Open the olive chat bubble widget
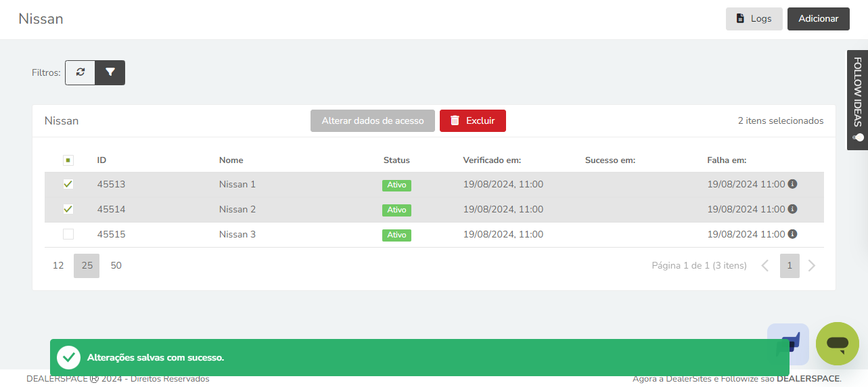Screen dimensions: 868x387 [x=838, y=344]
